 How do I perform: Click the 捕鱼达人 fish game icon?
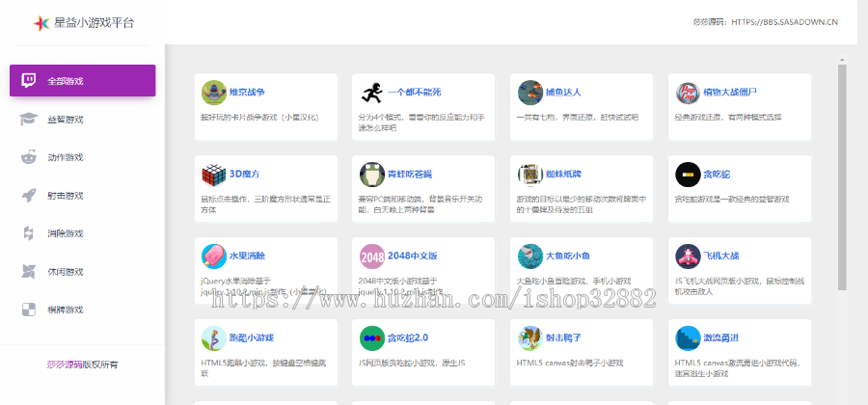pos(530,93)
